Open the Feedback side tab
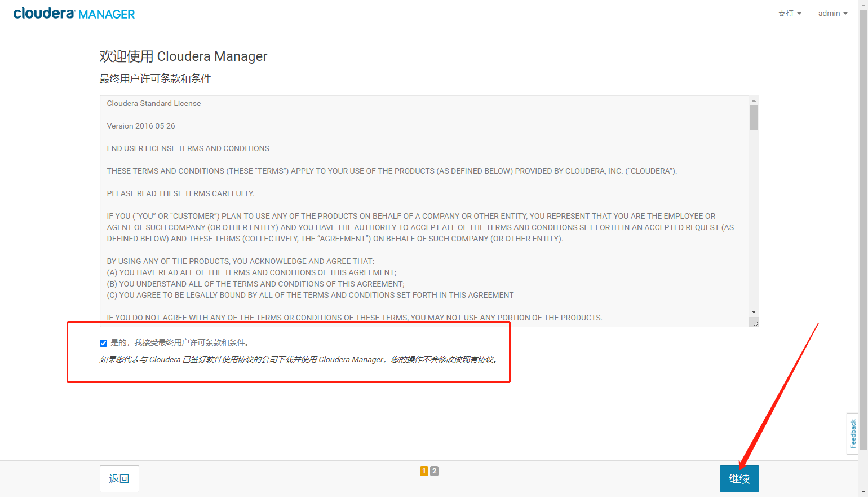The height and width of the screenshot is (497, 868). [x=853, y=433]
